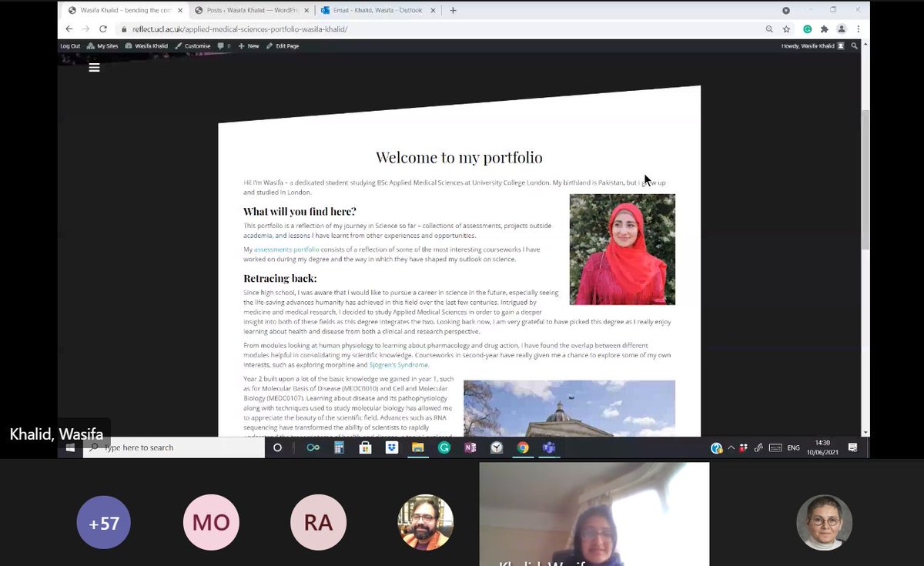Click Customise in the admin bar
This screenshot has width=924, height=566.
(x=193, y=46)
